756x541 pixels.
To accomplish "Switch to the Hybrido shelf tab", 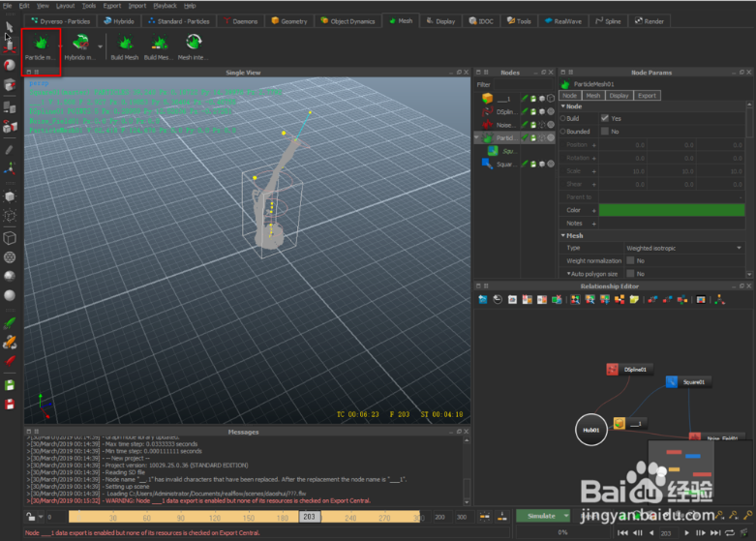I will (119, 21).
